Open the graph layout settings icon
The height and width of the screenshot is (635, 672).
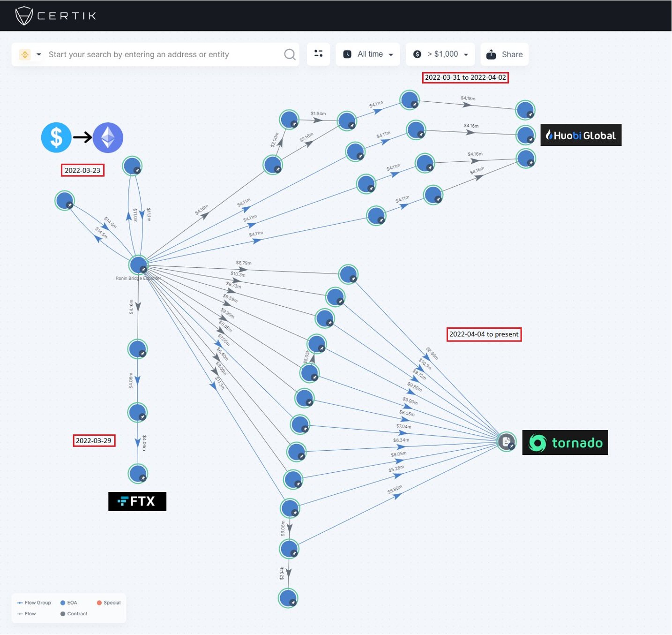click(x=318, y=54)
